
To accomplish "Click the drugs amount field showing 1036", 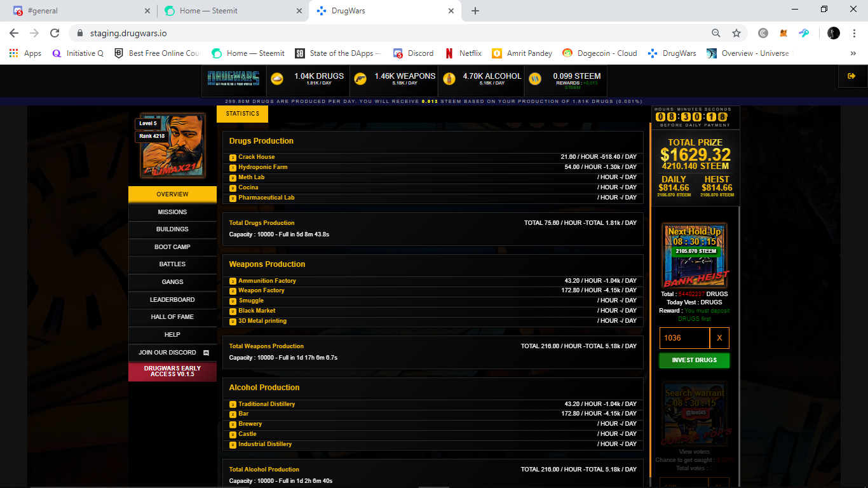I will click(684, 337).
